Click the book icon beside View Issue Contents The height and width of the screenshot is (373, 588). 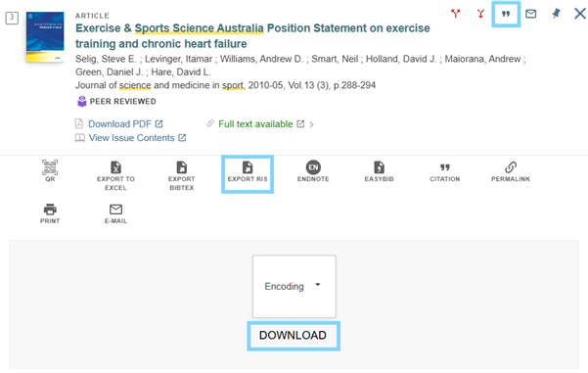[80, 138]
